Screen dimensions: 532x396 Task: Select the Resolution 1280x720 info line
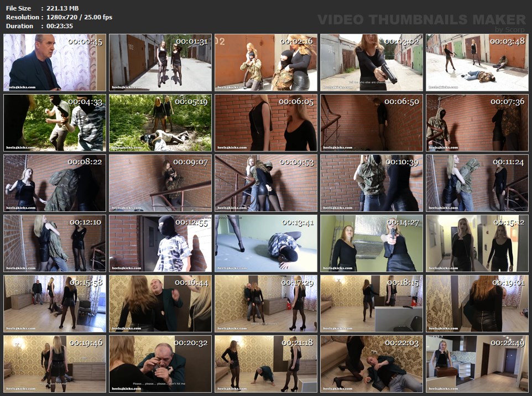(x=59, y=17)
